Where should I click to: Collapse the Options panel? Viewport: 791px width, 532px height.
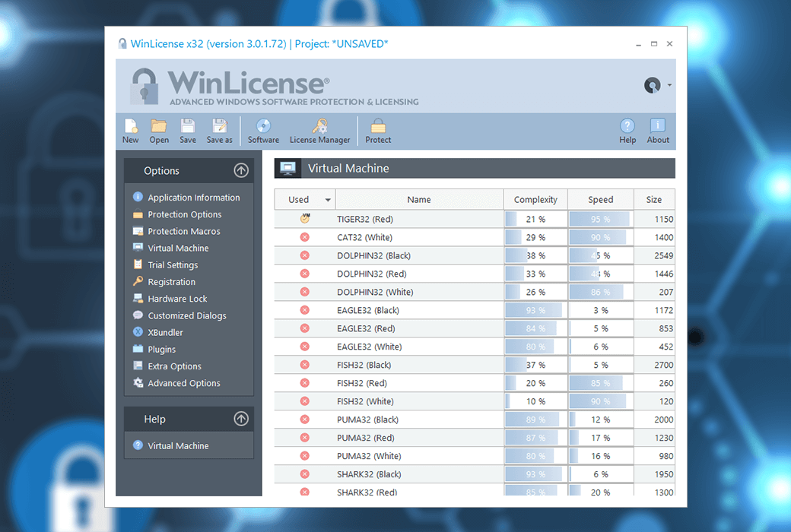point(241,170)
